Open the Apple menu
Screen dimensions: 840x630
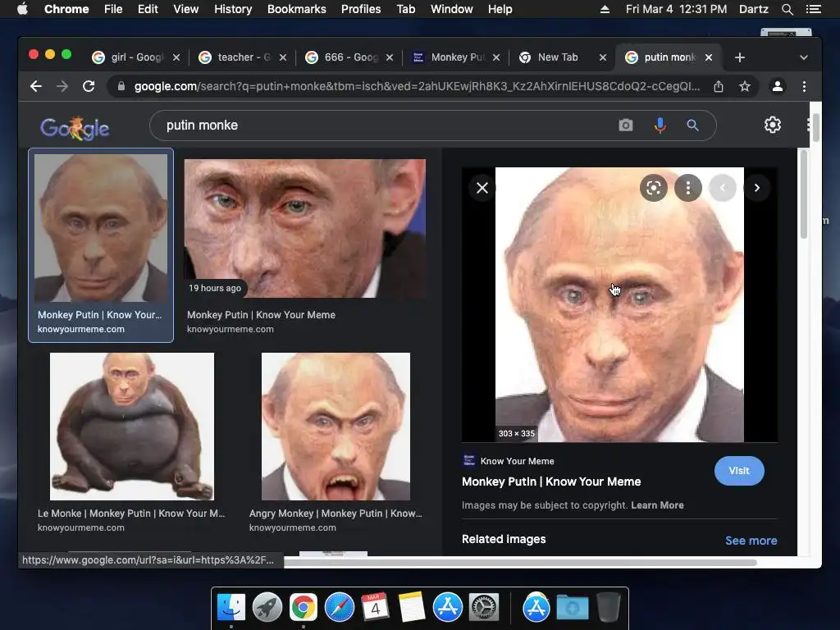click(x=22, y=9)
